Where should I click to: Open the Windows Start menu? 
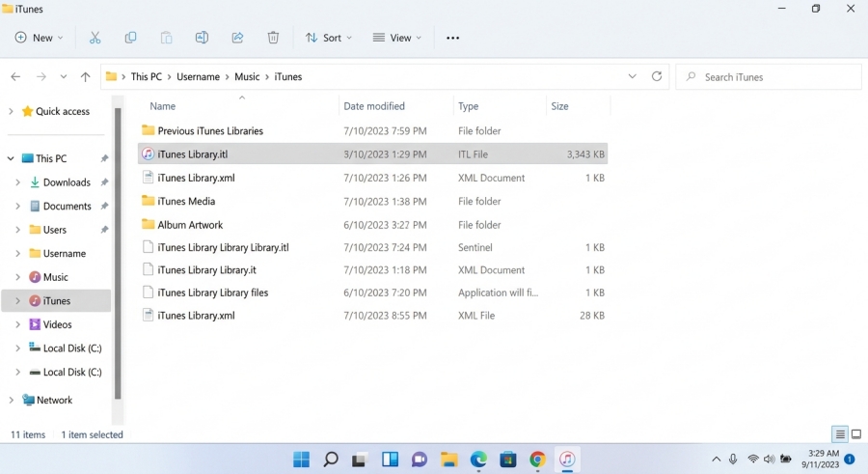(x=301, y=459)
